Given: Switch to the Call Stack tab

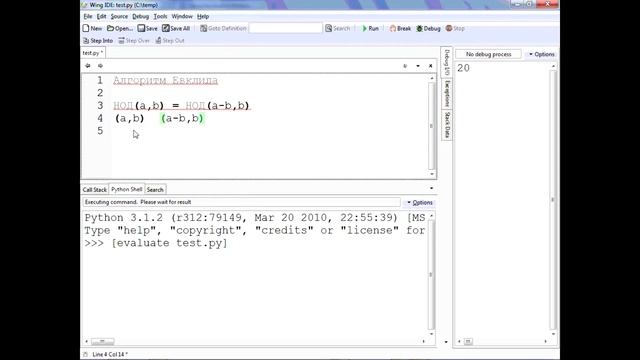Looking at the screenshot, I should tap(94, 189).
